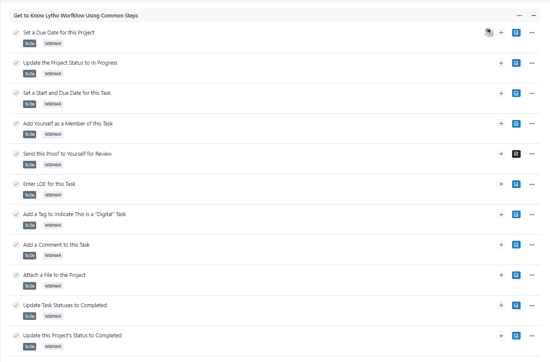Check off 'Set a Start and Due Date for this Task'

[x=16, y=93]
